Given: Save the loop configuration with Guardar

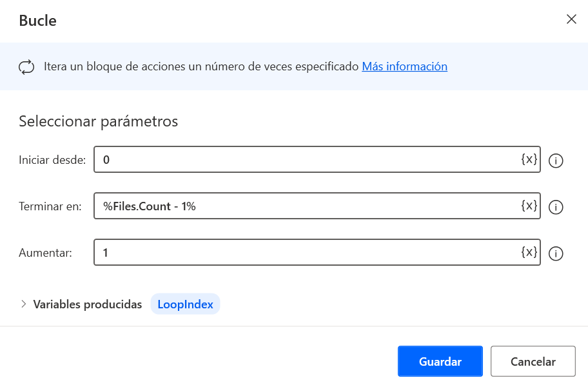Looking at the screenshot, I should point(440,361).
